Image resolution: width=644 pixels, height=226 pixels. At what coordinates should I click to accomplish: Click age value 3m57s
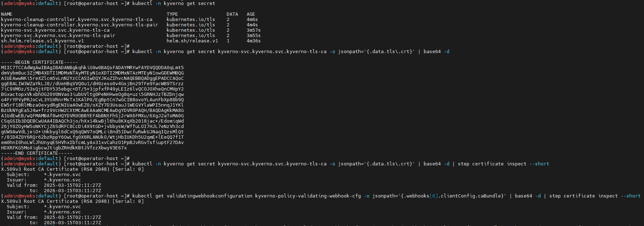(x=254, y=30)
